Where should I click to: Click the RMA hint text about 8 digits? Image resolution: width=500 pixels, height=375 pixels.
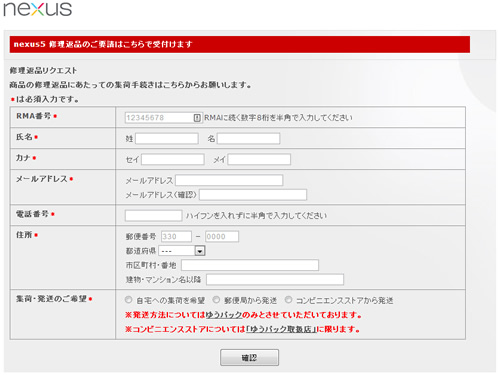pyautogui.click(x=278, y=118)
